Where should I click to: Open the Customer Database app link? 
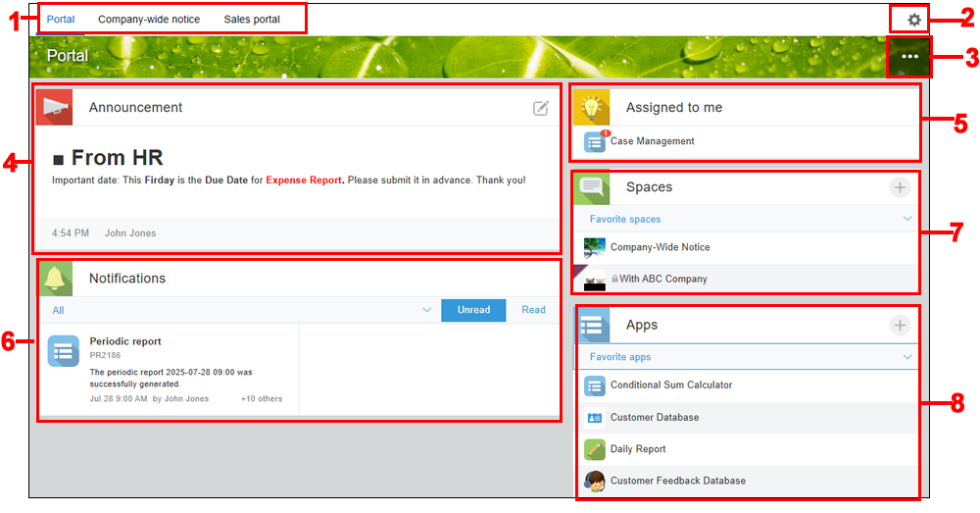[x=655, y=418]
